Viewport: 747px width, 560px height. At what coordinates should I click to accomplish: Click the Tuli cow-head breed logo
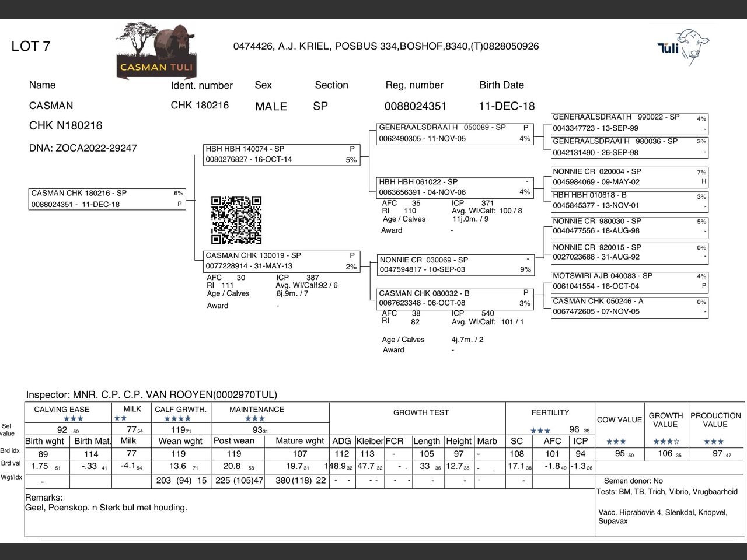(x=683, y=45)
